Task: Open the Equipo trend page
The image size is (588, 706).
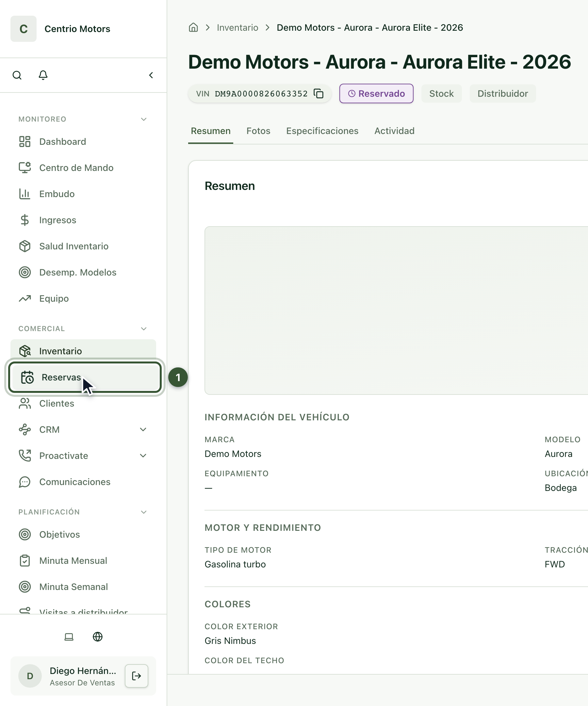Action: pyautogui.click(x=83, y=298)
